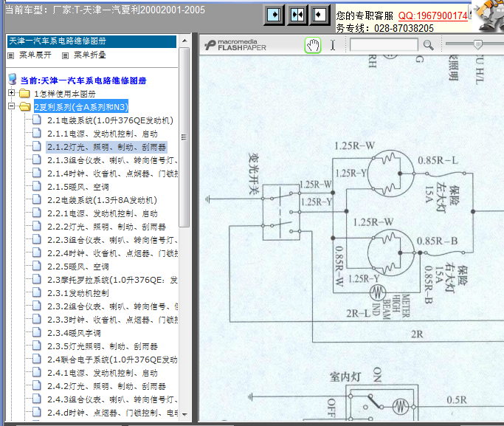Open 2.1.1电源、发动机控制、启动

click(x=103, y=134)
